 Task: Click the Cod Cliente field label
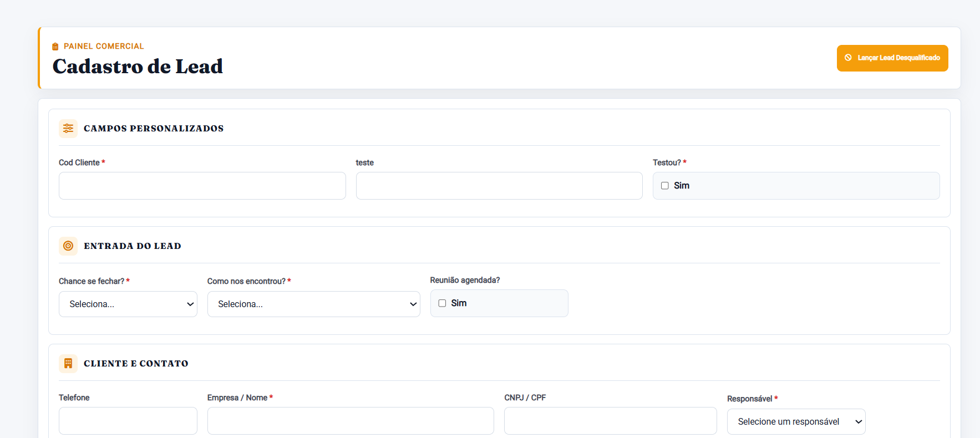[x=82, y=163]
